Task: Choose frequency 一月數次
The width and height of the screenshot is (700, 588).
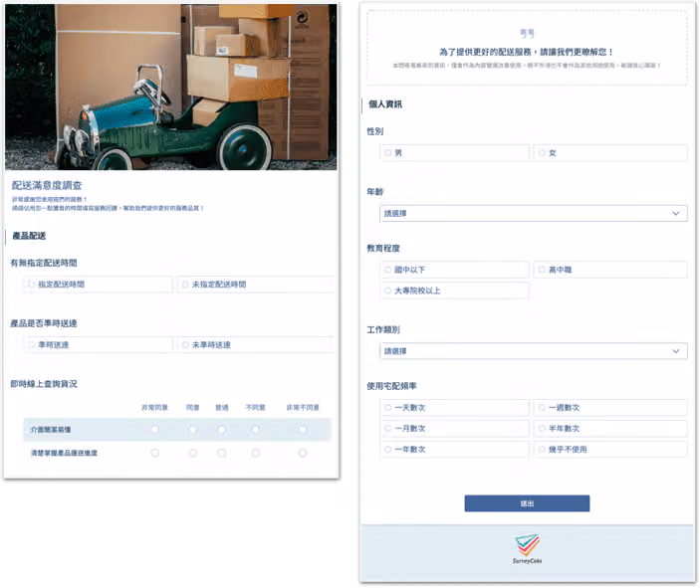Action: pos(455,428)
